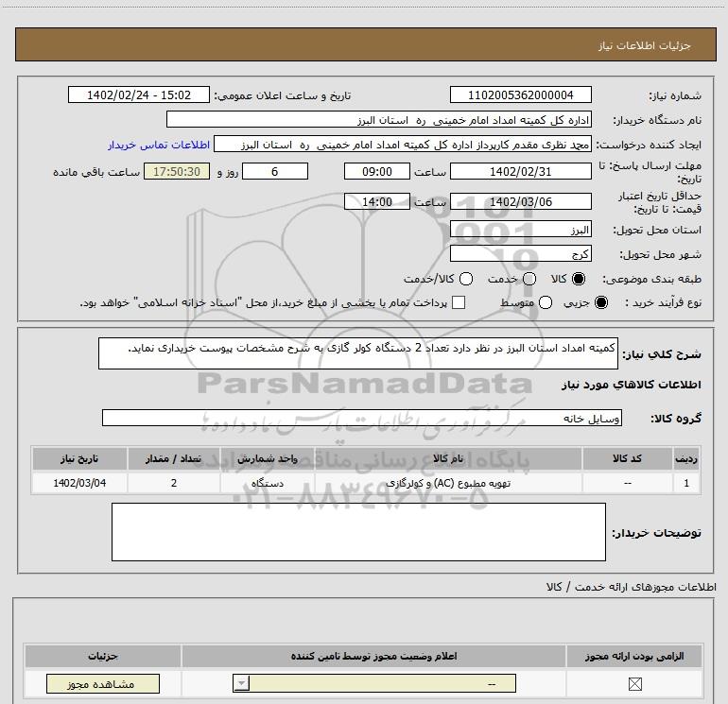Click the کد کالا column header

coord(627,458)
